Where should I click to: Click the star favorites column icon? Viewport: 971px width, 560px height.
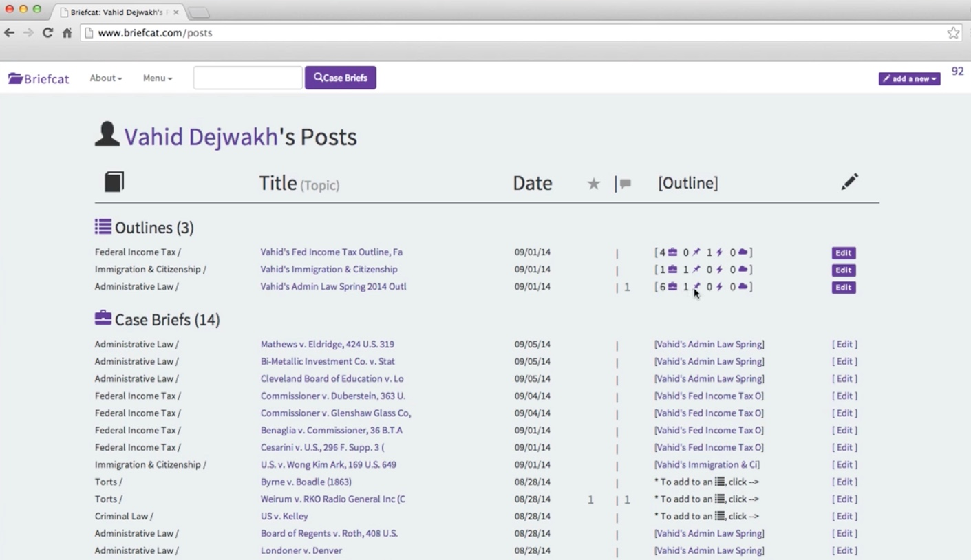pos(593,184)
